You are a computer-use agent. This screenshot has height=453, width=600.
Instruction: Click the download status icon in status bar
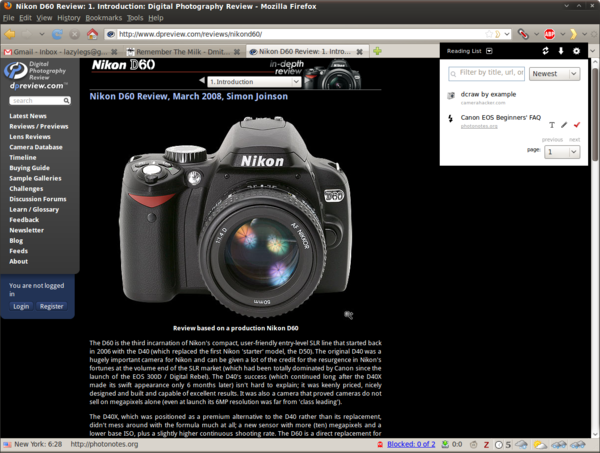click(445, 444)
